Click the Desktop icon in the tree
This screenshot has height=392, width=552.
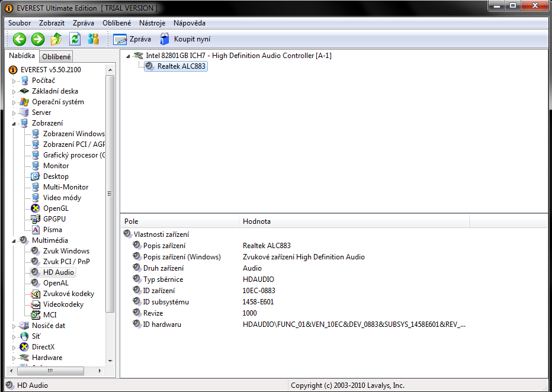(35, 176)
